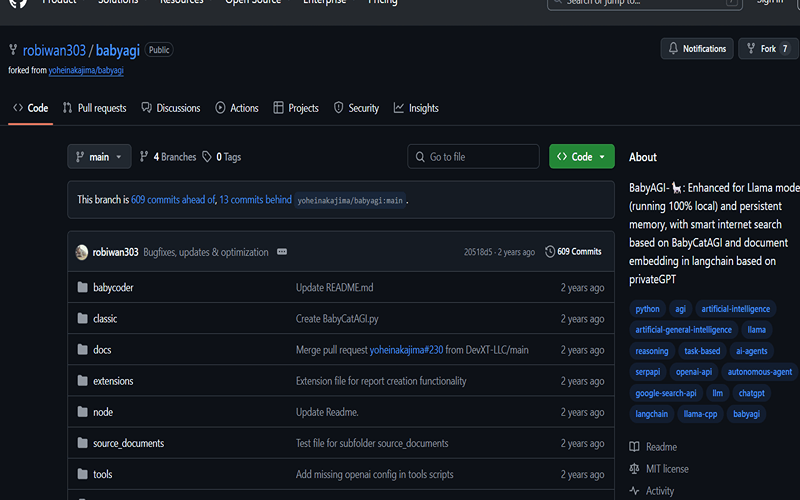Screen dimensions: 800x500
Task: Select the python topic tag
Action: (x=647, y=309)
